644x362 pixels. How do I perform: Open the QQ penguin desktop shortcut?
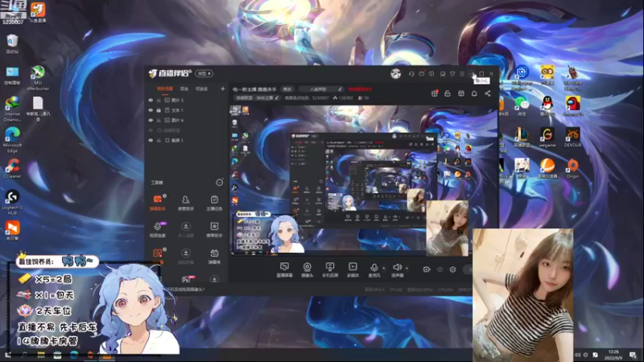547,106
